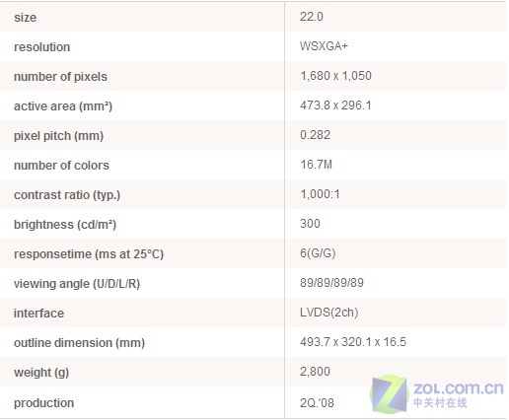Click the WSXGA+ resolution value
Screen dimensions: 509x420
[324, 46]
